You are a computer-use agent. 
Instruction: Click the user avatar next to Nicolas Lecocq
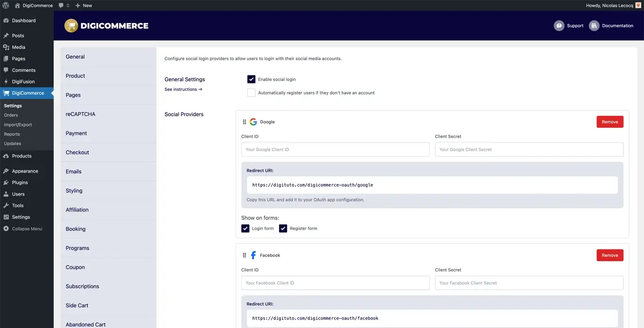tap(638, 6)
